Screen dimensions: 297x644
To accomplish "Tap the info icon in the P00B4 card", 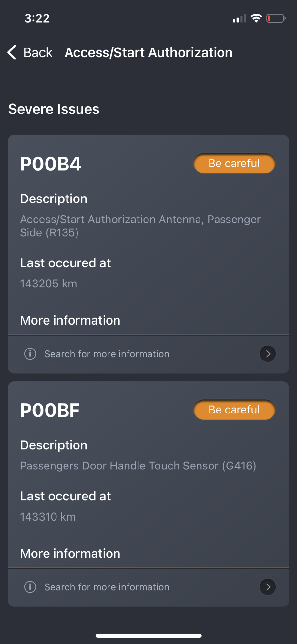I will [x=30, y=354].
